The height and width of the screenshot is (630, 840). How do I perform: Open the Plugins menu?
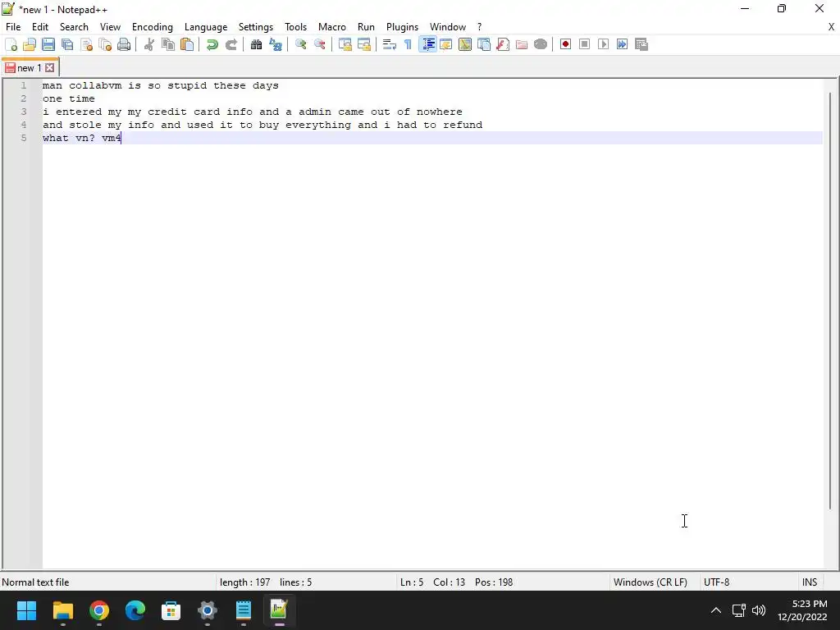(402, 27)
